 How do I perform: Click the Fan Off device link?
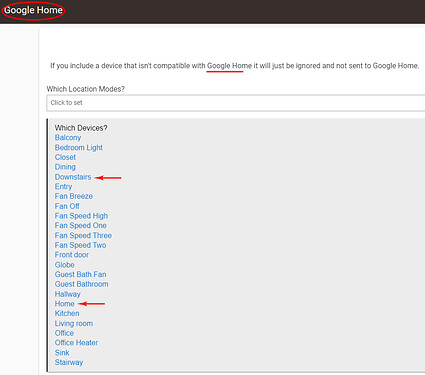coord(67,206)
